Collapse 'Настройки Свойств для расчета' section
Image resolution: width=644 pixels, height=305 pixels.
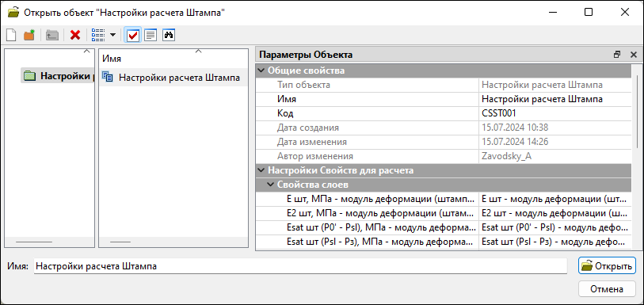point(261,170)
